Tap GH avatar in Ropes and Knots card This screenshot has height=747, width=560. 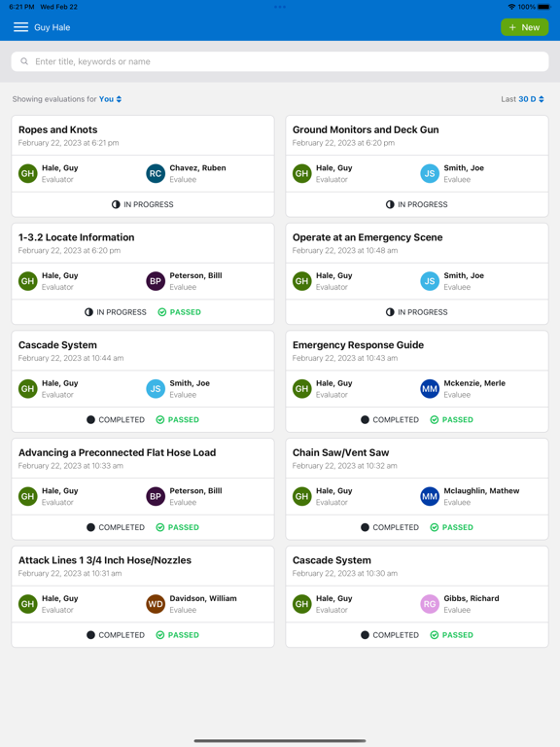coord(27,173)
